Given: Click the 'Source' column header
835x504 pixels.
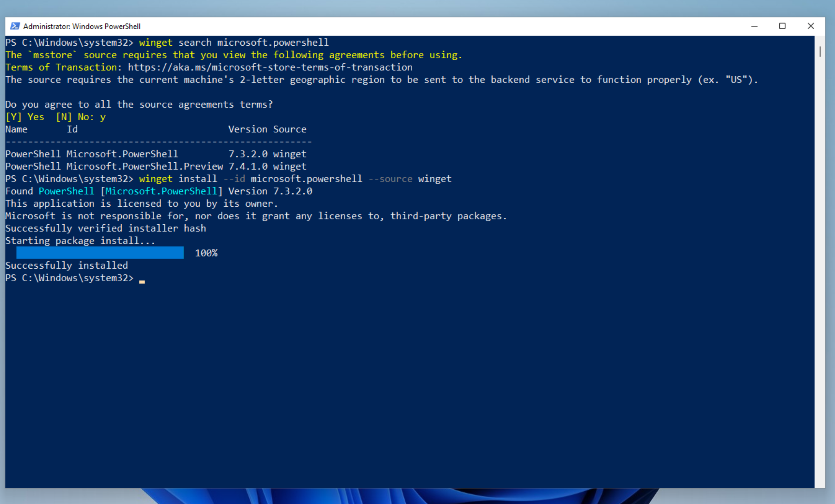Looking at the screenshot, I should [x=290, y=129].
